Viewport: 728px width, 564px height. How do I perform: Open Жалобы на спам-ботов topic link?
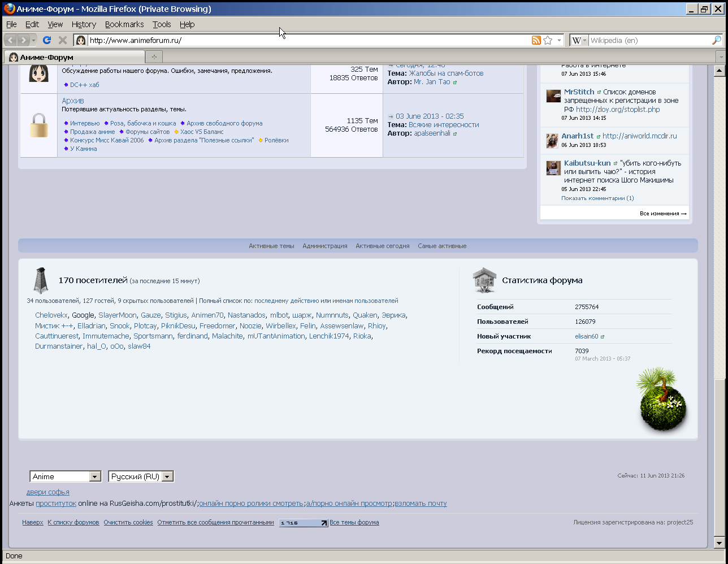click(446, 73)
